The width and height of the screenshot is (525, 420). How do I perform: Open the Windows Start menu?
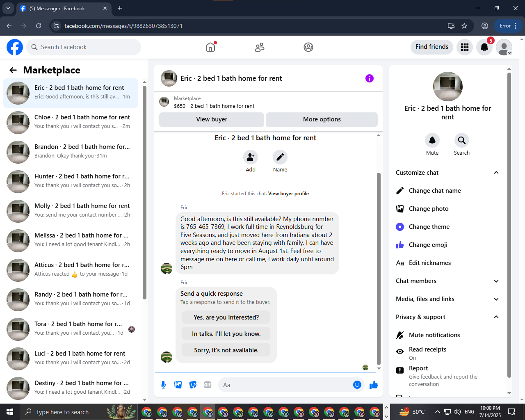pos(10,412)
